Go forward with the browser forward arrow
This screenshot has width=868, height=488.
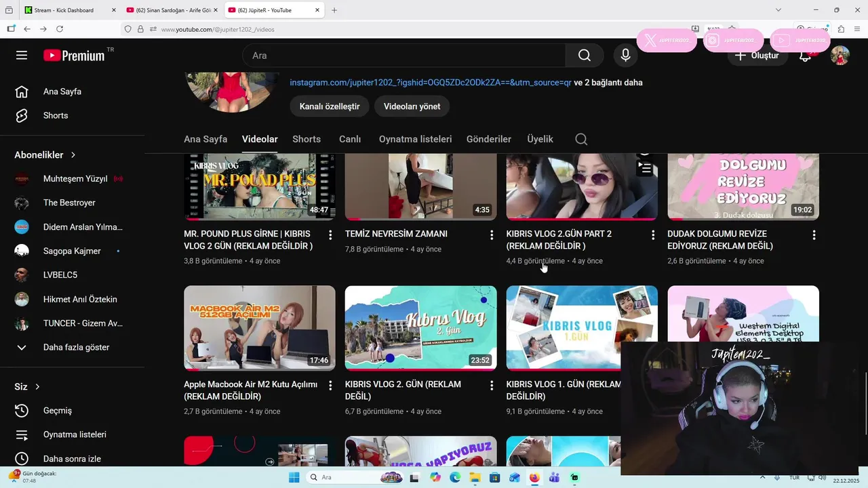pos(43,29)
